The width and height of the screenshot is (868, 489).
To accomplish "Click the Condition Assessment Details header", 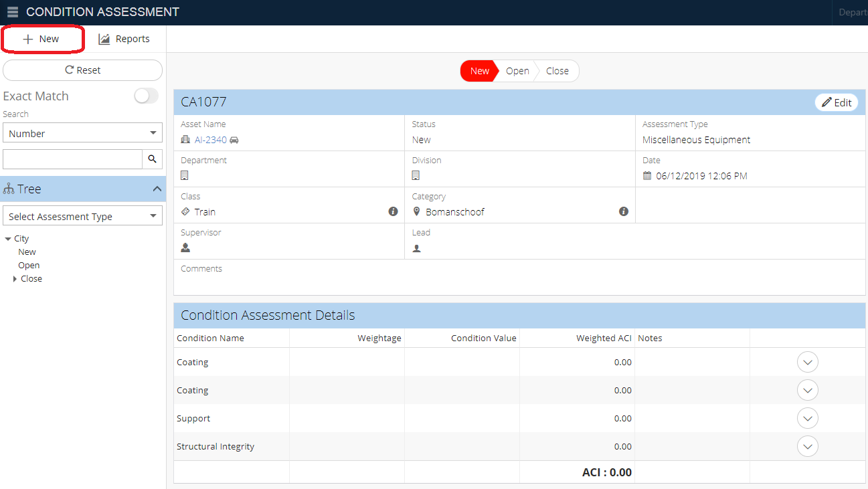I will (x=268, y=315).
